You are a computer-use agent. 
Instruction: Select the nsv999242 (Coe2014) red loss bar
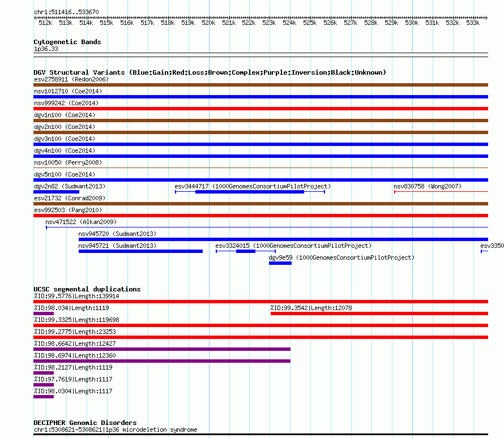[260, 109]
